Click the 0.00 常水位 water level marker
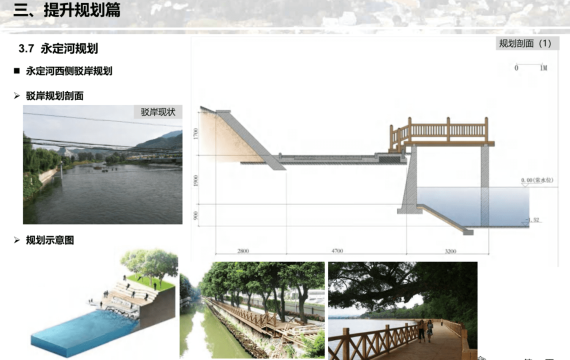This screenshot has width=570, height=360. (x=537, y=180)
